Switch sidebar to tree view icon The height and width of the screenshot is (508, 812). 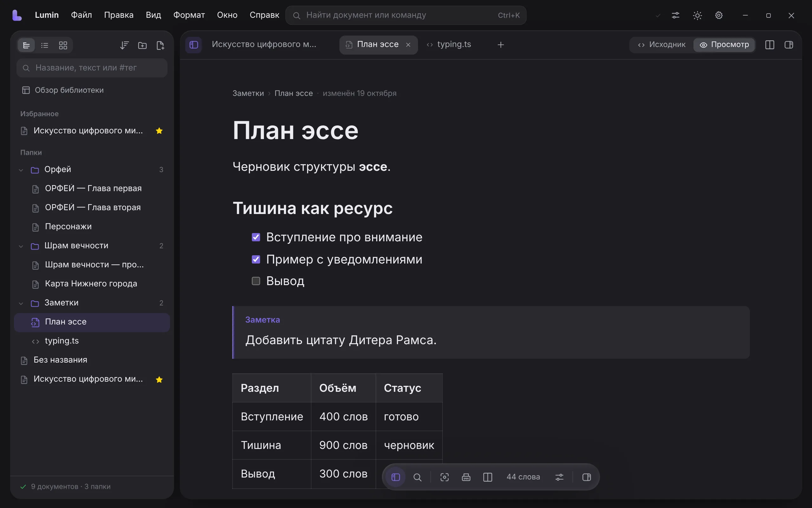tap(26, 45)
